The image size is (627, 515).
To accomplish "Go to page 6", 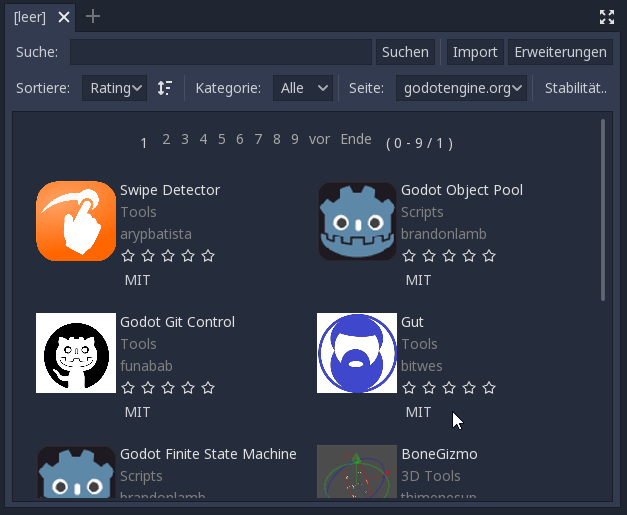I will coord(240,139).
